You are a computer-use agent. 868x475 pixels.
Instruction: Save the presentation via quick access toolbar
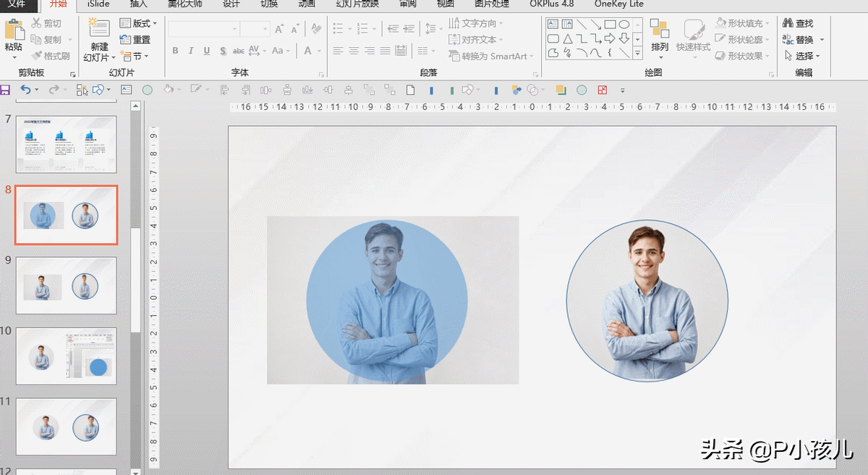tap(5, 90)
